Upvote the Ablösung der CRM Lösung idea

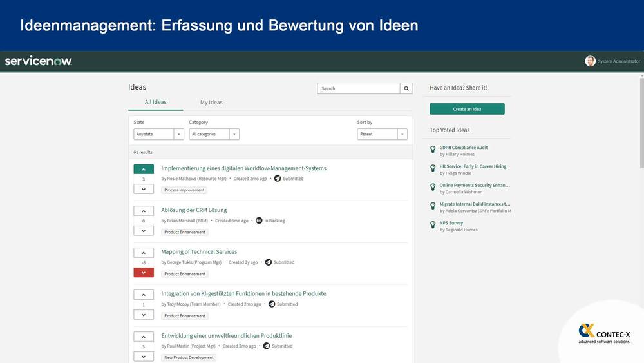[144, 211]
